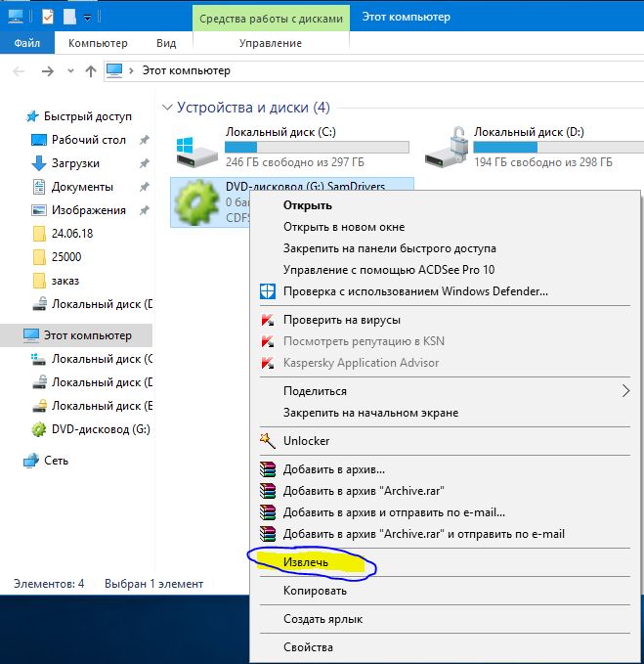Click the Этот компьютер address bar field
Viewport: 644px width, 664px height.
click(x=374, y=70)
